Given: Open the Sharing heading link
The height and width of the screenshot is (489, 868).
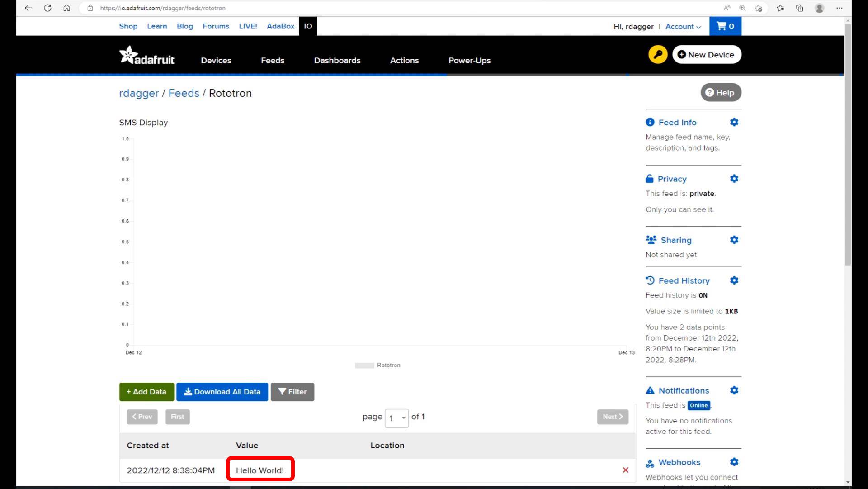Looking at the screenshot, I should coord(676,240).
